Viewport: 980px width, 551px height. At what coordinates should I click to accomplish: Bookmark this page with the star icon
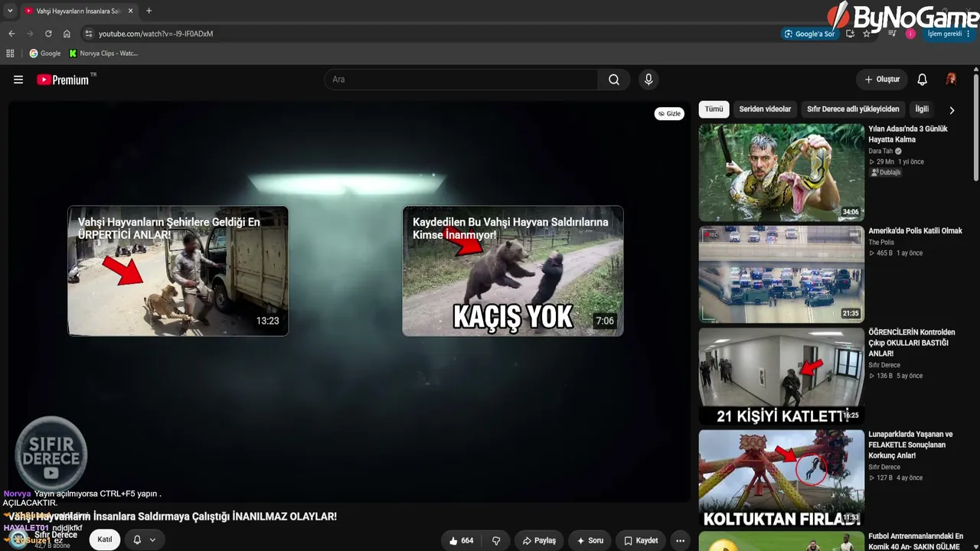click(867, 34)
